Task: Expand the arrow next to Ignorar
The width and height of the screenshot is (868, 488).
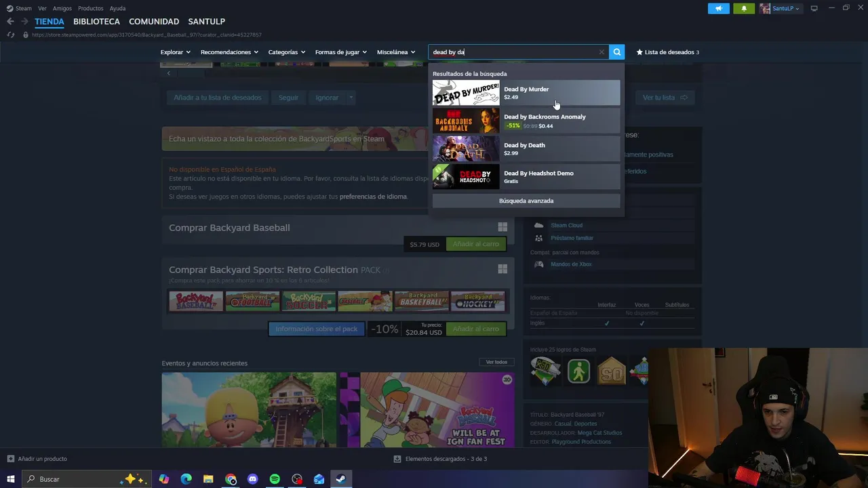Action: tap(351, 98)
